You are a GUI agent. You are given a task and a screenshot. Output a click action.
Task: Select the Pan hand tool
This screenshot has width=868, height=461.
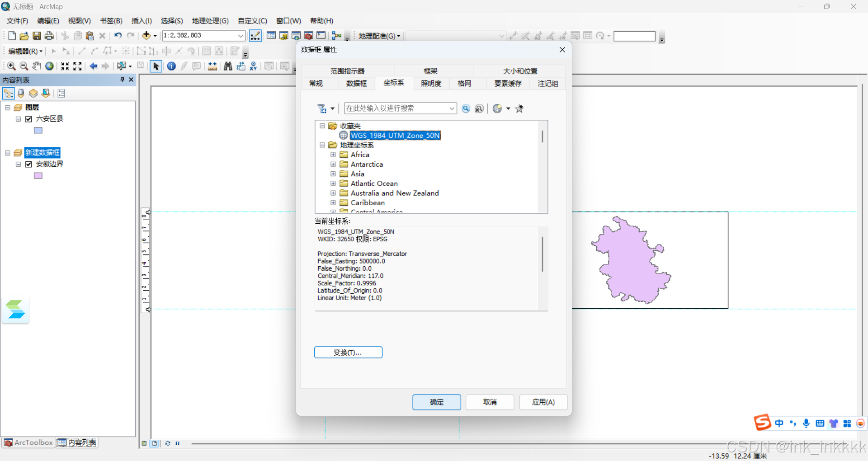pyautogui.click(x=37, y=66)
